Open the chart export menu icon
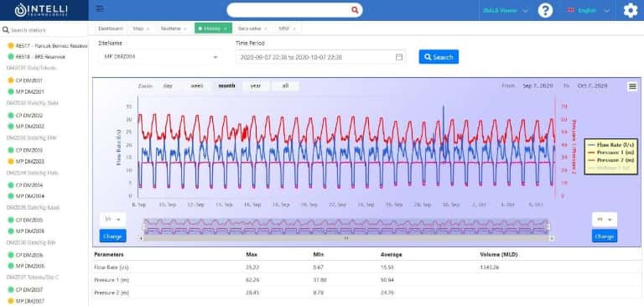The width and height of the screenshot is (644, 306). coord(632,86)
